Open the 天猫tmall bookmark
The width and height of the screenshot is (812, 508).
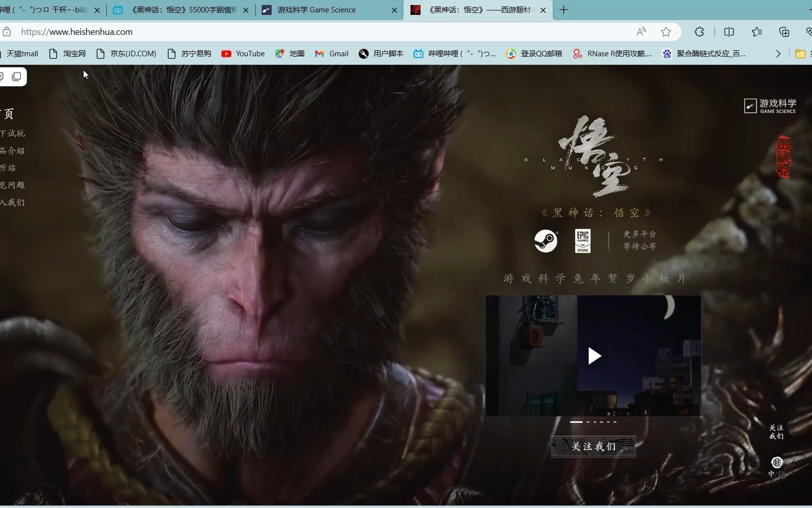click(x=20, y=54)
